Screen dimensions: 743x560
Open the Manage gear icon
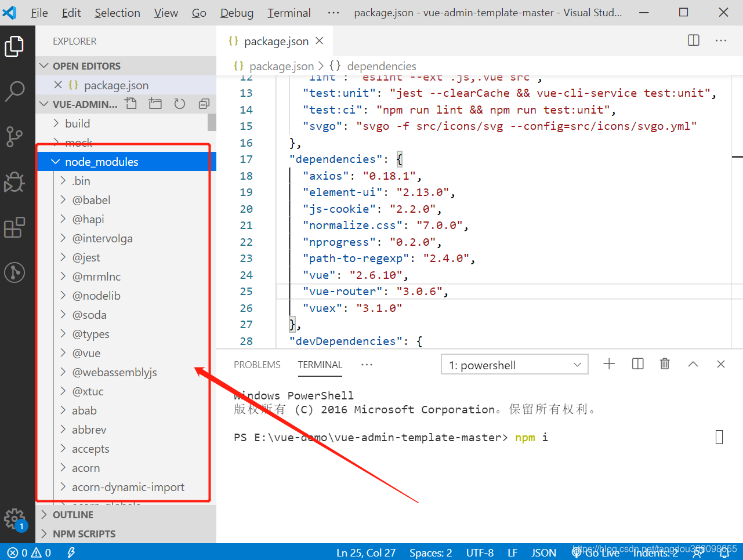tap(14, 518)
